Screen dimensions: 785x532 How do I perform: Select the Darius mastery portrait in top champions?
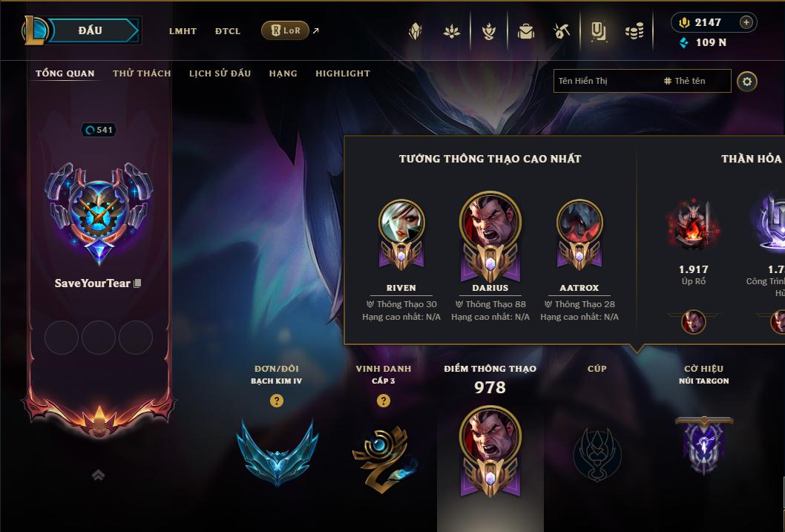[x=490, y=236]
